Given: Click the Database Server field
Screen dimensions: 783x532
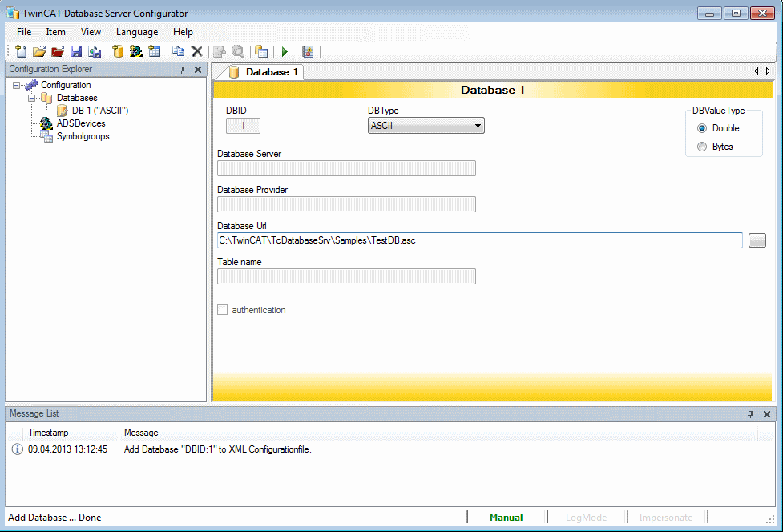Looking at the screenshot, I should 346,168.
